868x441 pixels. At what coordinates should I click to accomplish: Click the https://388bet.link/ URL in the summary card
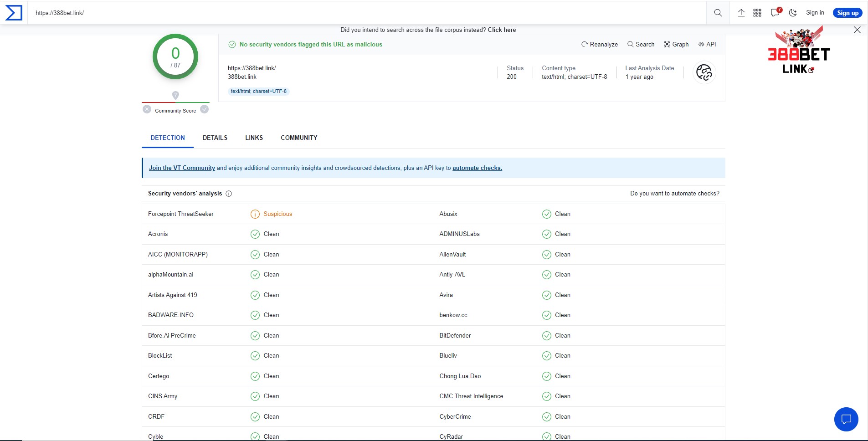tap(252, 68)
